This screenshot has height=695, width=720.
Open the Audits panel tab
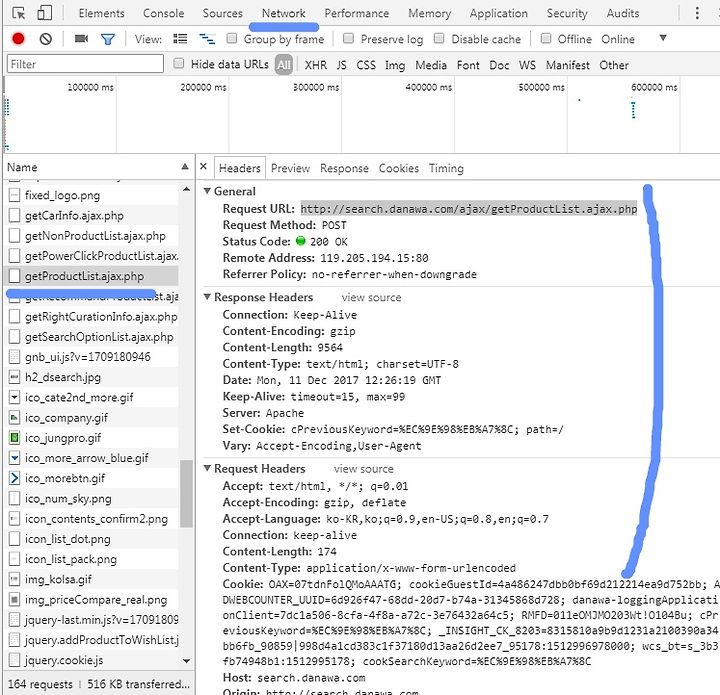pyautogui.click(x=623, y=13)
